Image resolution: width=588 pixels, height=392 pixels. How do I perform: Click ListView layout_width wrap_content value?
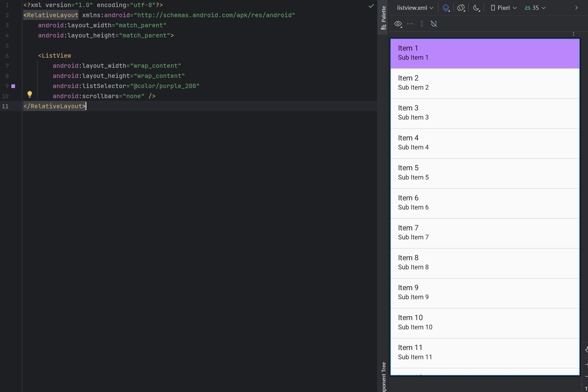point(156,66)
